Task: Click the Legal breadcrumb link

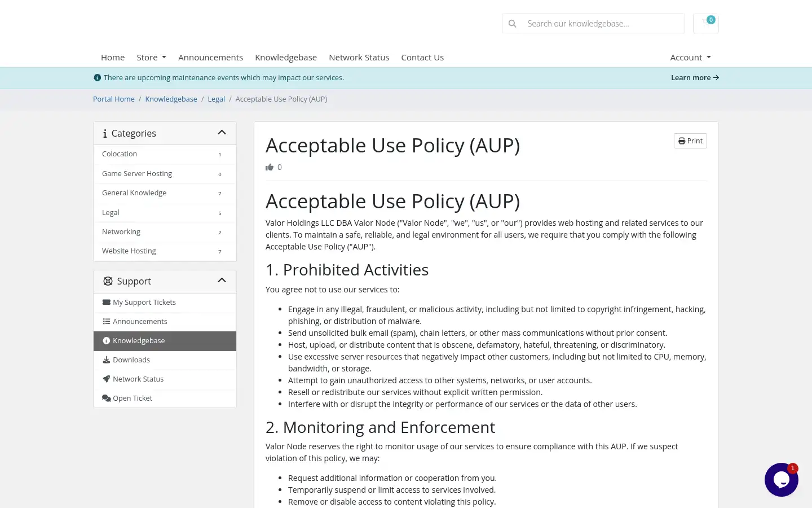Action: point(216,99)
